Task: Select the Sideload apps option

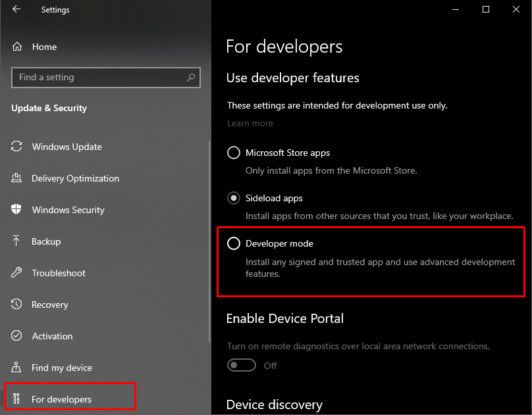Action: pyautogui.click(x=233, y=198)
